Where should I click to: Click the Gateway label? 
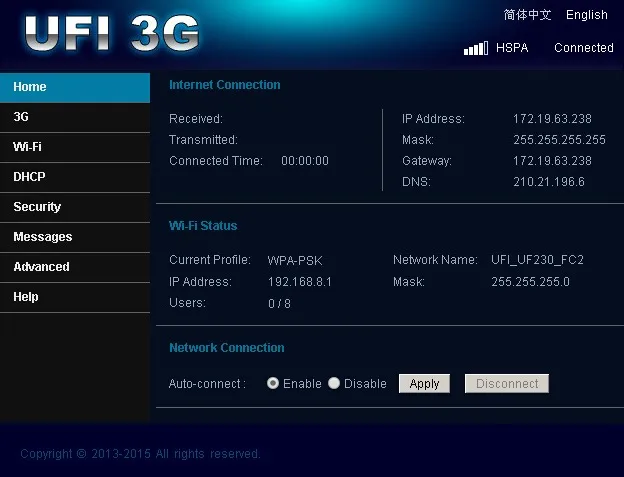tap(427, 161)
